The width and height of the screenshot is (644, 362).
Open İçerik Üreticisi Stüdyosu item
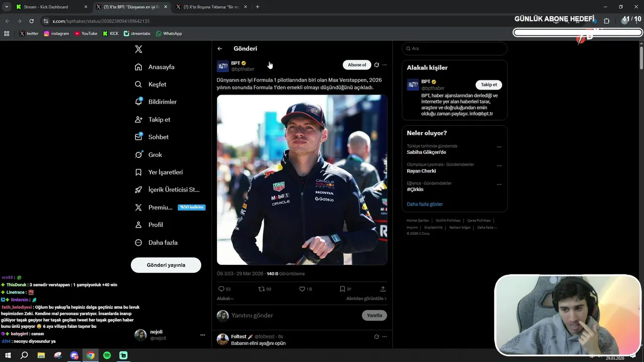[167, 190]
